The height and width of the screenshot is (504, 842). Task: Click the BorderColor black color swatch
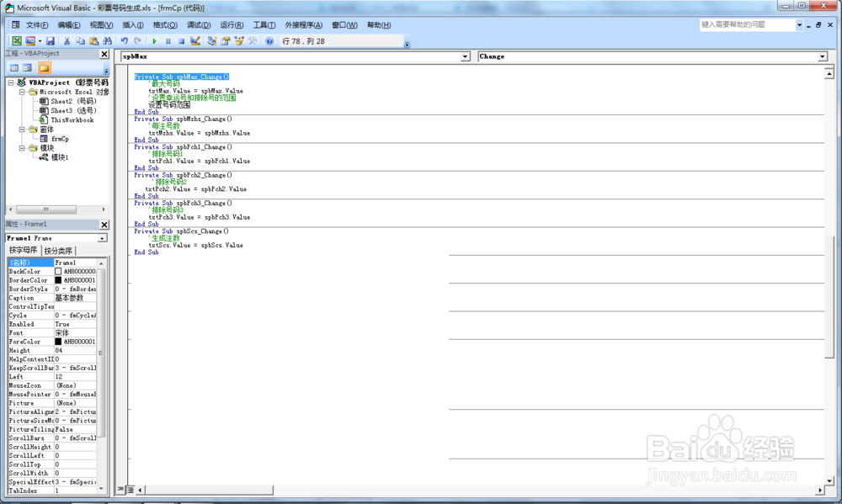tap(58, 280)
